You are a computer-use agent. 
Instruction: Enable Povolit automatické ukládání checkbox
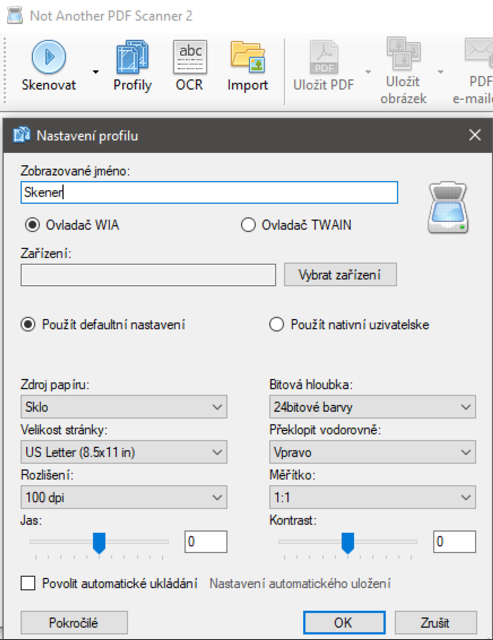[x=28, y=583]
